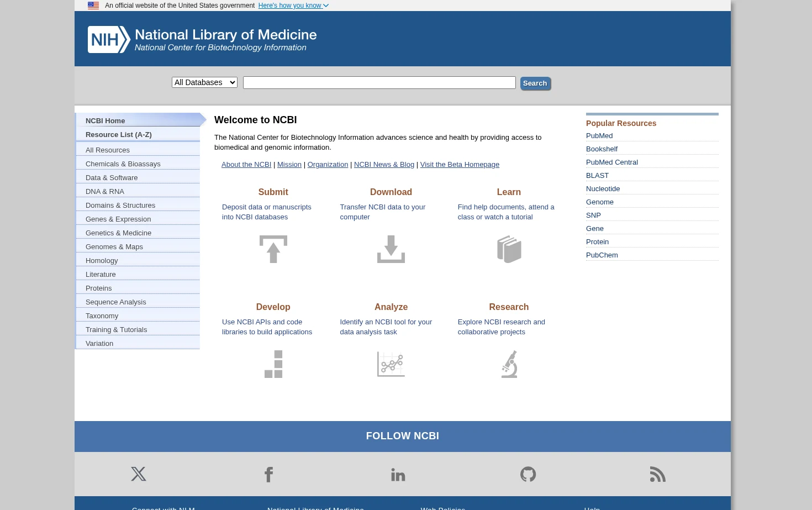
Task: Open Bookshelf in Popular Resources
Action: pos(602,149)
